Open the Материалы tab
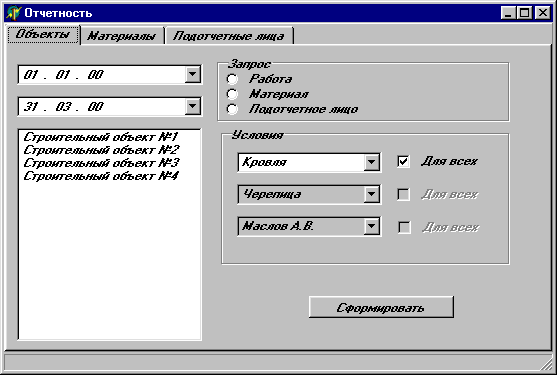This screenshot has height=375, width=557. click(x=122, y=36)
